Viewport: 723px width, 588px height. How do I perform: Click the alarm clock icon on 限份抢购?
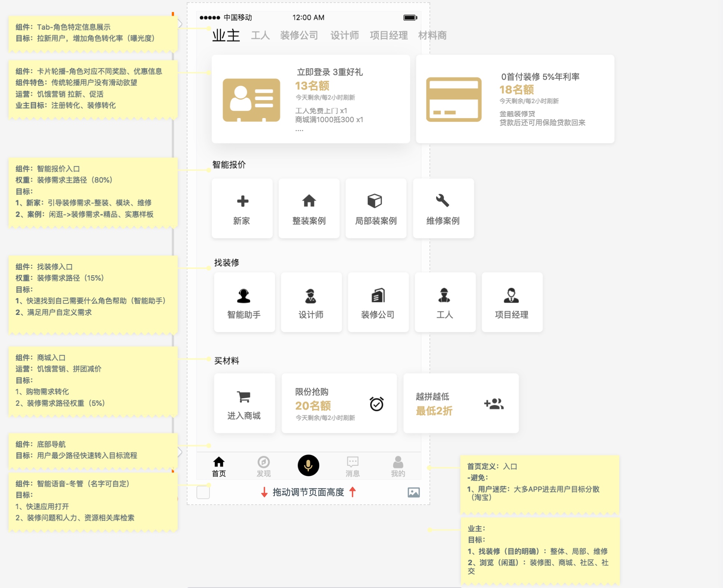376,404
